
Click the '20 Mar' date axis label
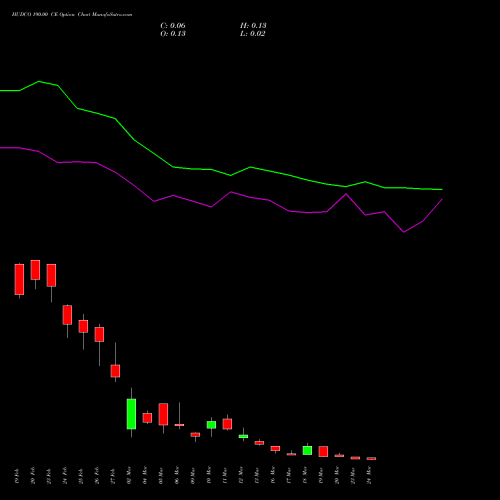(x=337, y=475)
